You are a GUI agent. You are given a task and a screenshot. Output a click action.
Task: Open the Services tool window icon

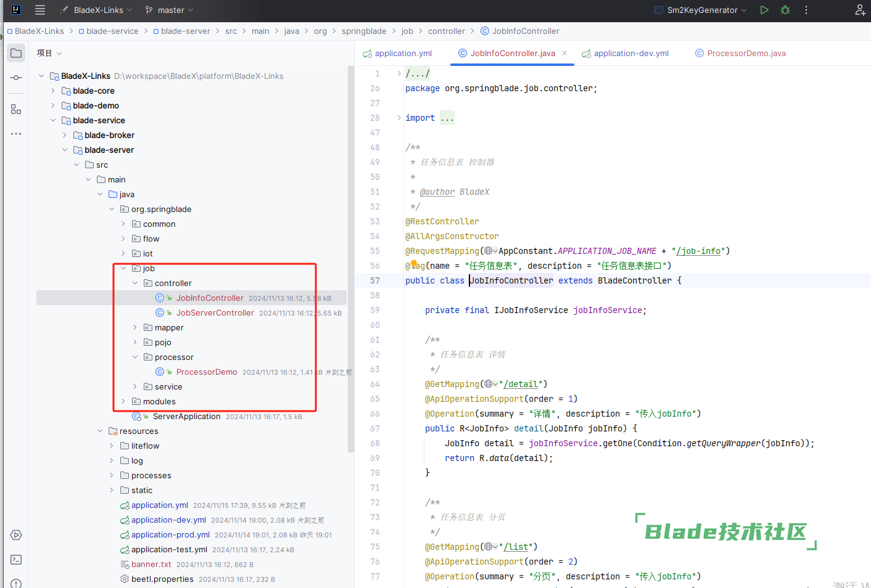pos(16,535)
